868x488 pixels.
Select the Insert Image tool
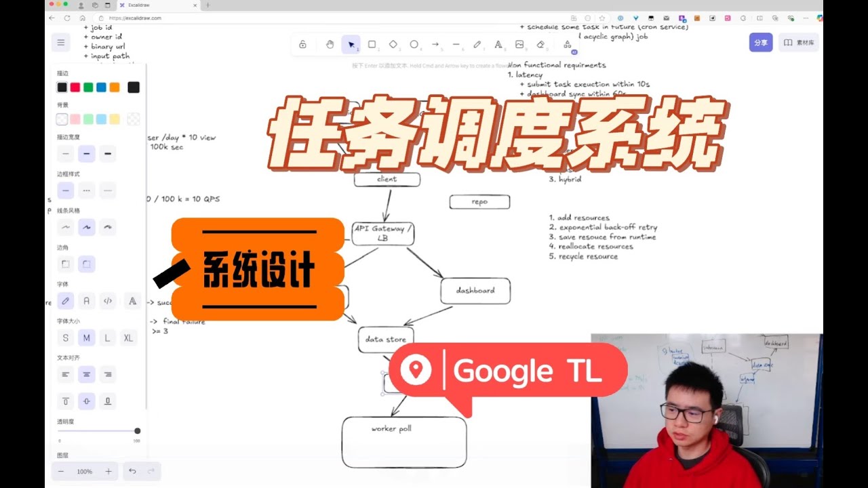pos(519,45)
